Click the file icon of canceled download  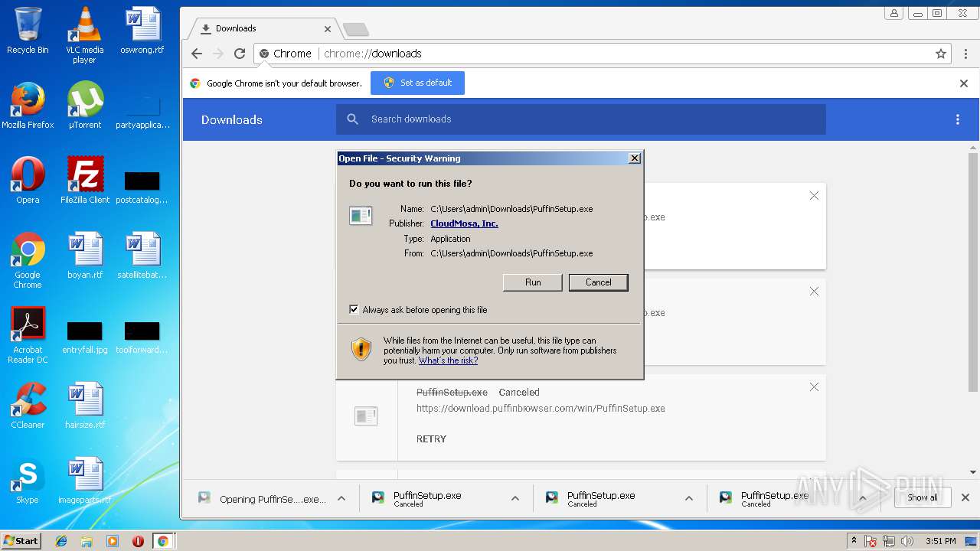[x=366, y=416]
